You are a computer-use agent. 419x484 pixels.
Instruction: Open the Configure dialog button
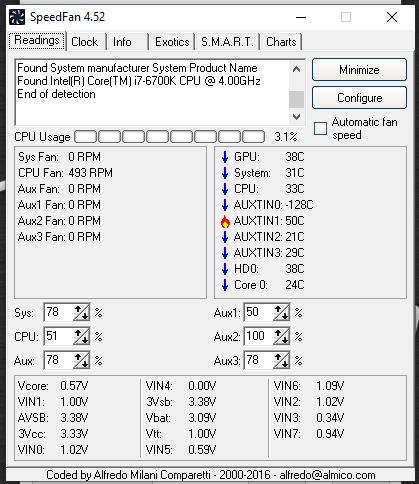[x=359, y=98]
